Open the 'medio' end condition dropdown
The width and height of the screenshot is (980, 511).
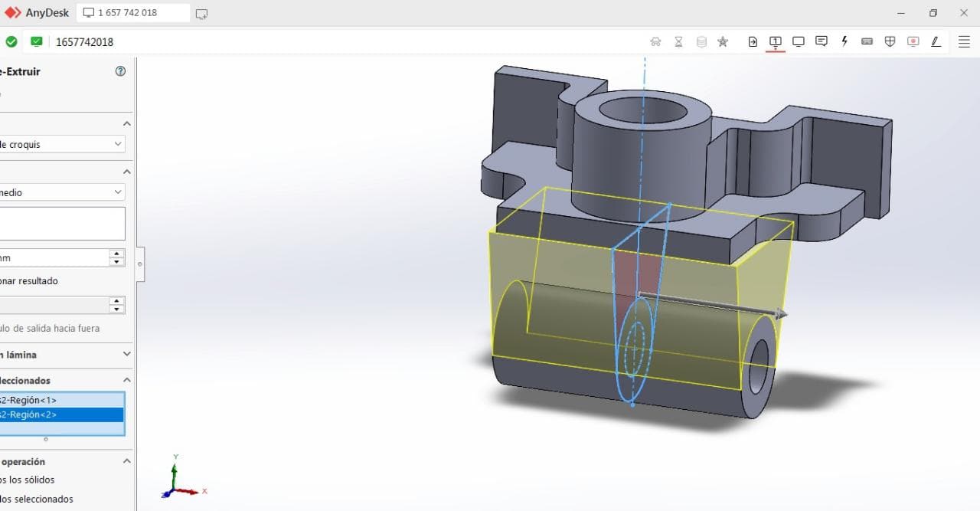(x=62, y=192)
